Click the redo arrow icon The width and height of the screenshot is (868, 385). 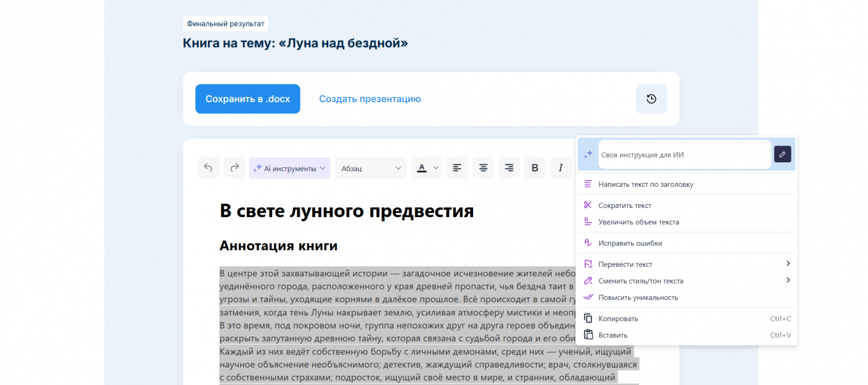[234, 168]
